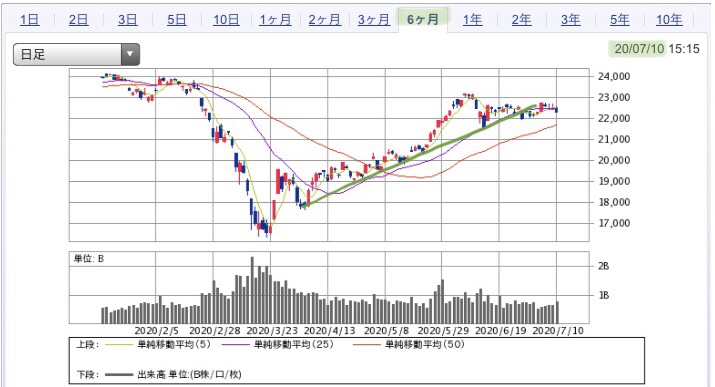The height and width of the screenshot is (387, 715).
Task: Open the 3日 chart range
Action: (128, 20)
